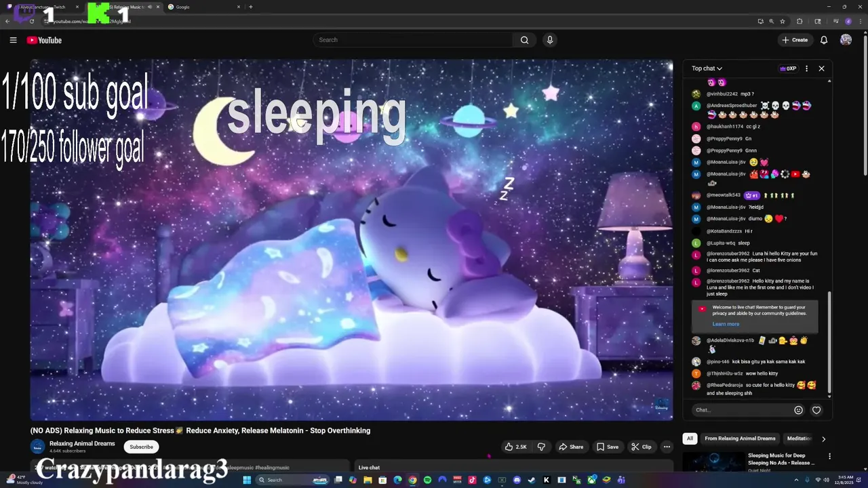Like the video with thumbs up
The width and height of the screenshot is (868, 488).
[515, 447]
